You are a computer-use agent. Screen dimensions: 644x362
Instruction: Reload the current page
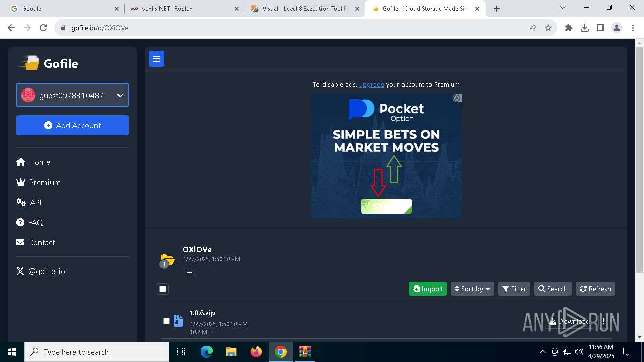[x=43, y=28]
